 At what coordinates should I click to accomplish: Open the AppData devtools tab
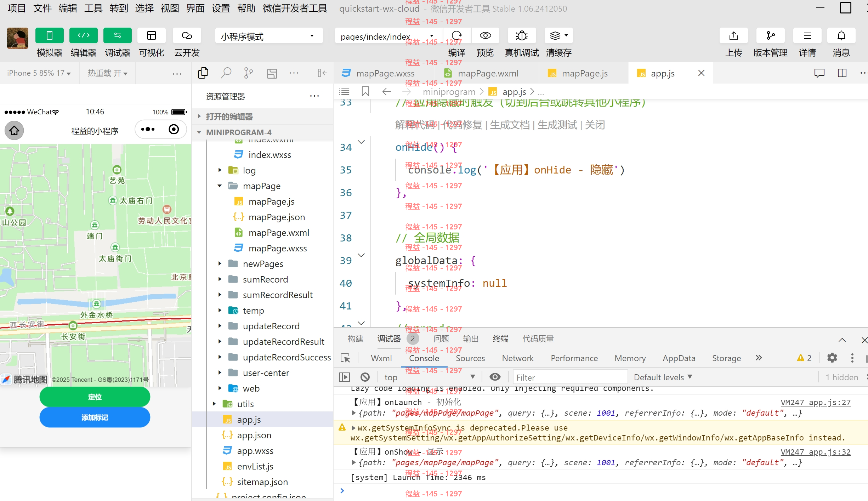click(x=679, y=358)
